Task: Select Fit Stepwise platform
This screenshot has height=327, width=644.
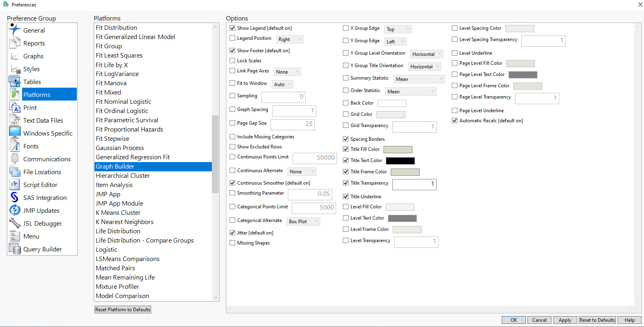Action: (153, 139)
